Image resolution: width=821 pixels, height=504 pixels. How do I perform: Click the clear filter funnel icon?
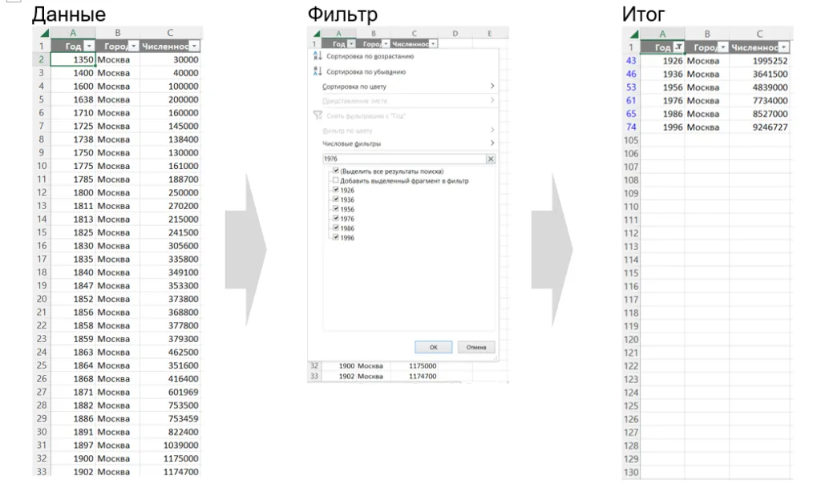point(317,115)
